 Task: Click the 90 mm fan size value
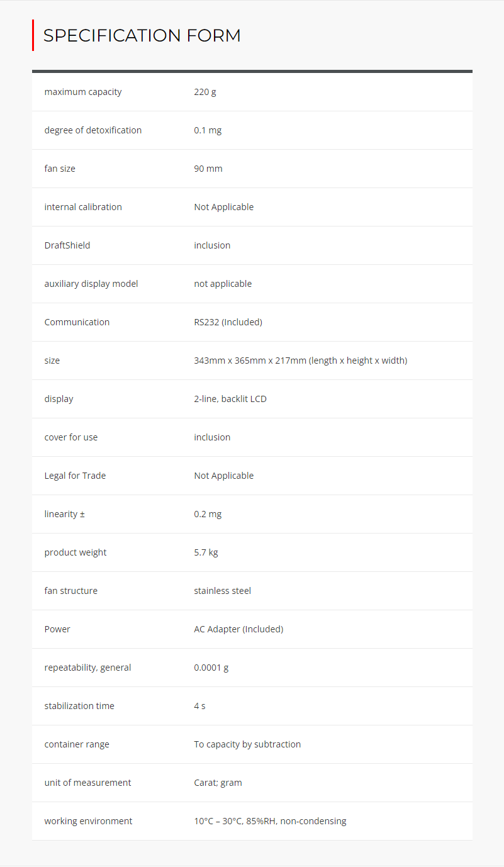pyautogui.click(x=208, y=169)
